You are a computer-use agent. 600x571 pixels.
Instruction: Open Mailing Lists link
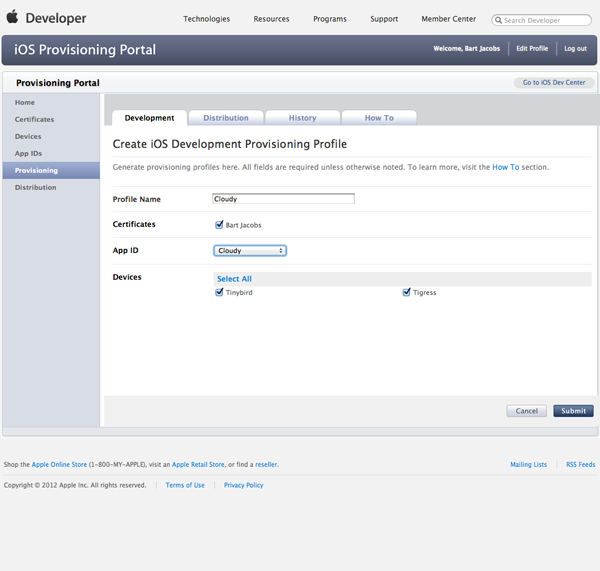(x=528, y=464)
